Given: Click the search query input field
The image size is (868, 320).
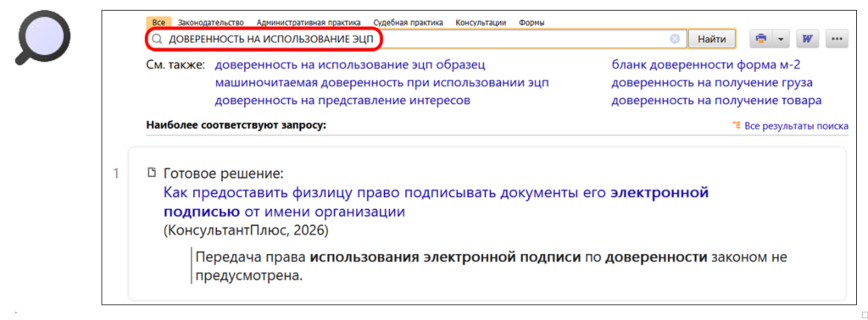Looking at the screenshot, I should click(x=416, y=39).
